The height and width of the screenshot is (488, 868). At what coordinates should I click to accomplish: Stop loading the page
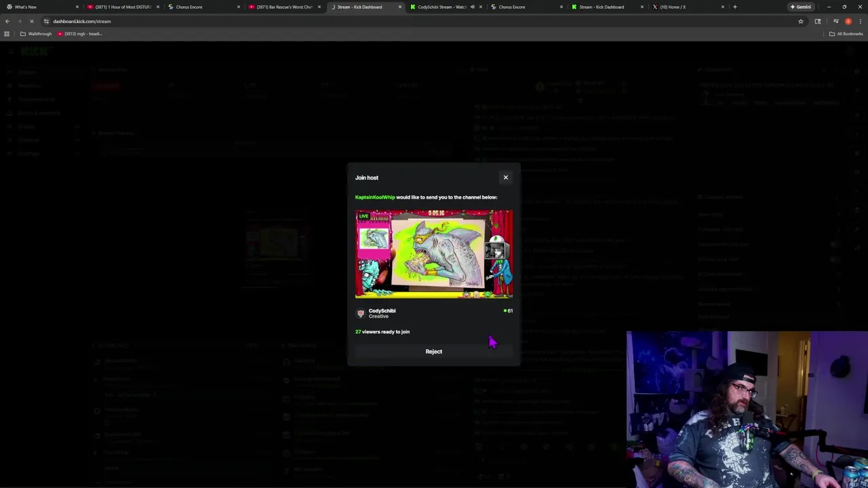tap(31, 21)
